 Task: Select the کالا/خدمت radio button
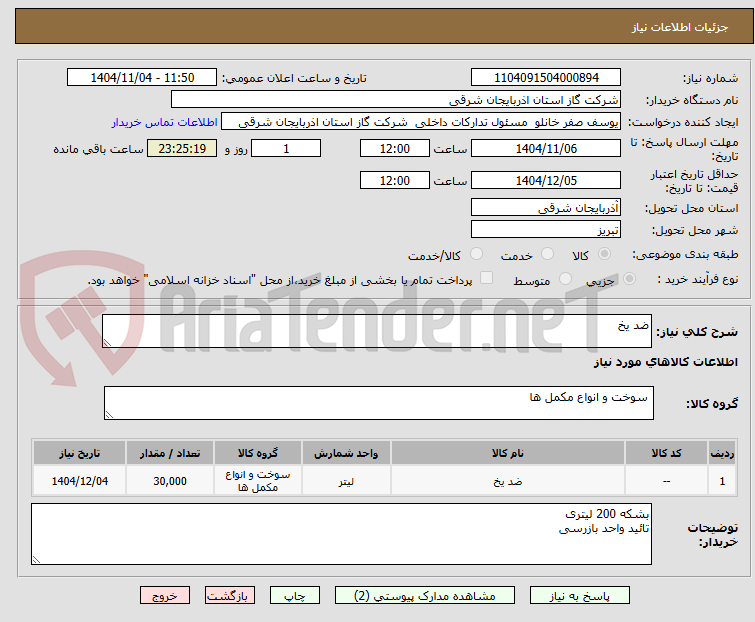click(x=476, y=253)
